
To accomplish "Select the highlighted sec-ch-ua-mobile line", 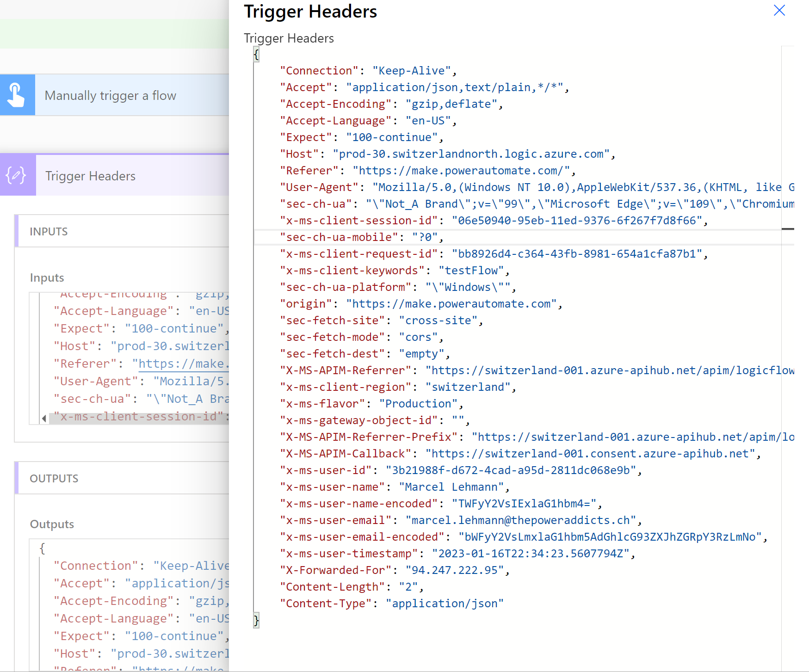I will coord(362,237).
